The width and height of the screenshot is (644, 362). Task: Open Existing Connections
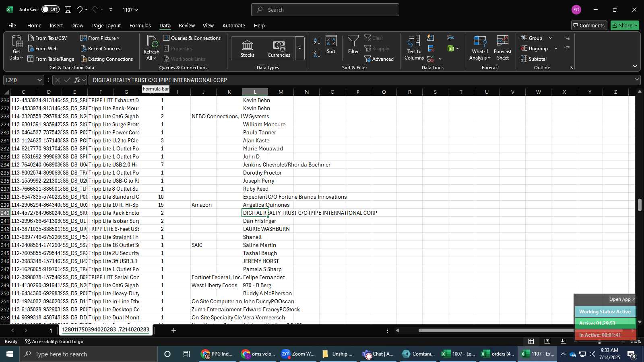click(x=107, y=59)
